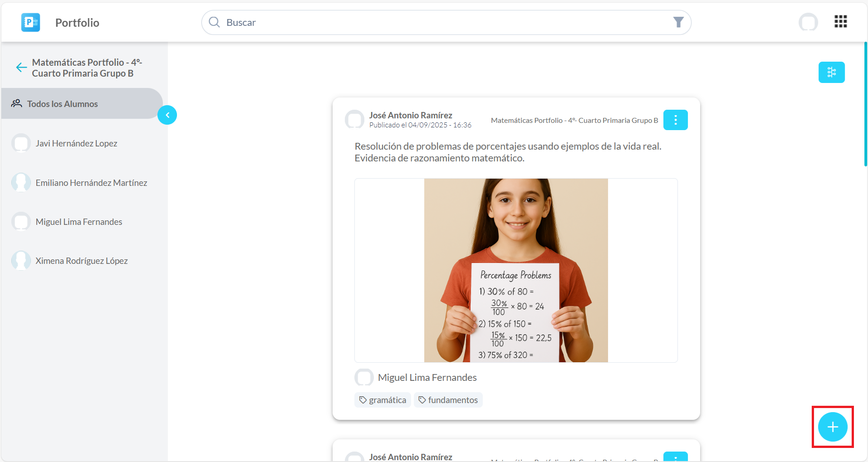Collapse the student sidebar panel
This screenshot has height=462, width=868.
(167, 115)
